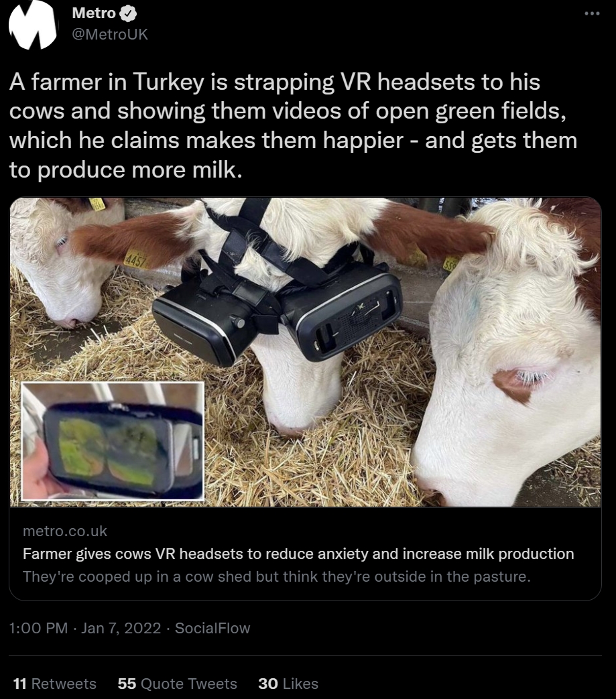The height and width of the screenshot is (699, 616).
Task: Click the tweet text about Turkey farmer
Action: (294, 126)
